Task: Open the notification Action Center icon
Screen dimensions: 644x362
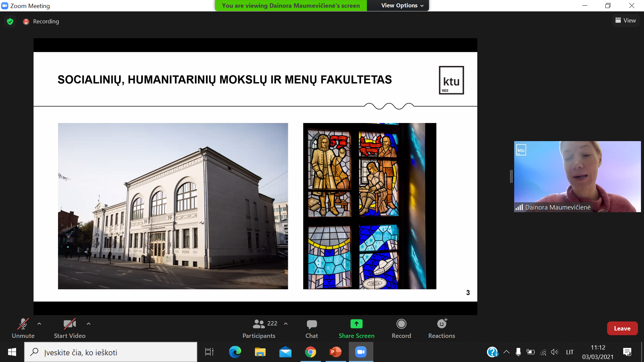Action: [627, 352]
